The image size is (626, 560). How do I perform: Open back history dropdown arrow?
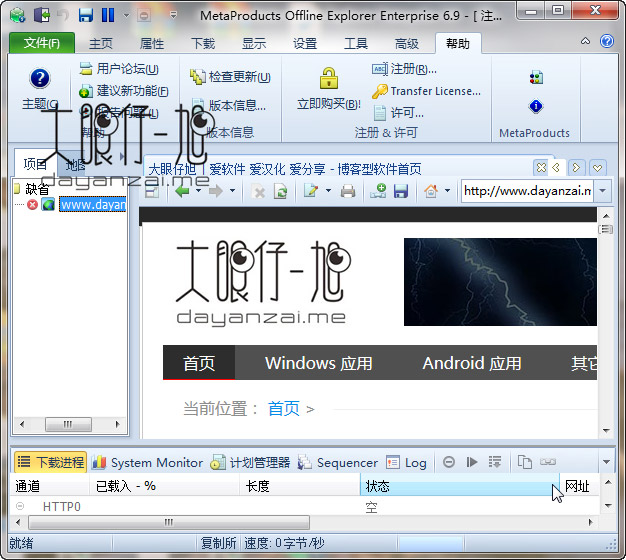tap(198, 191)
